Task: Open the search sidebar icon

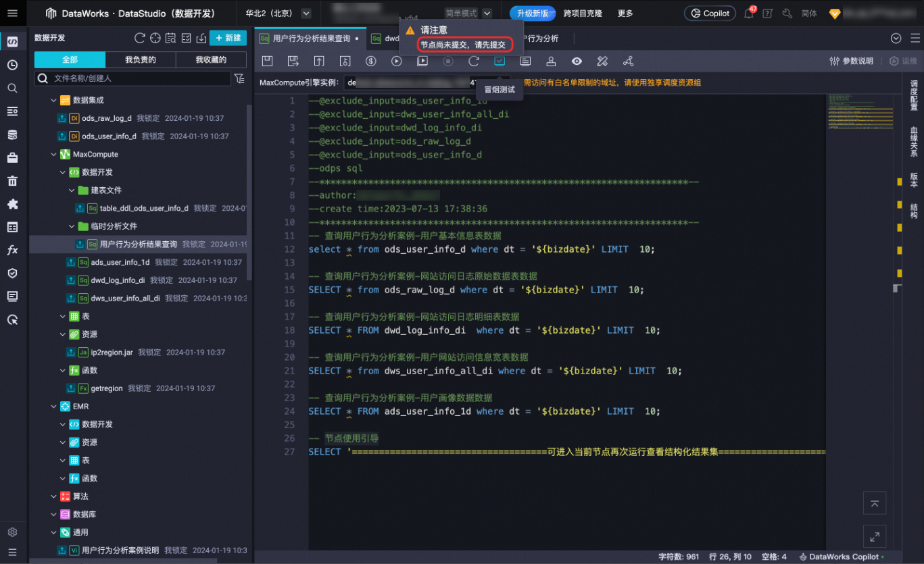Action: [x=12, y=88]
